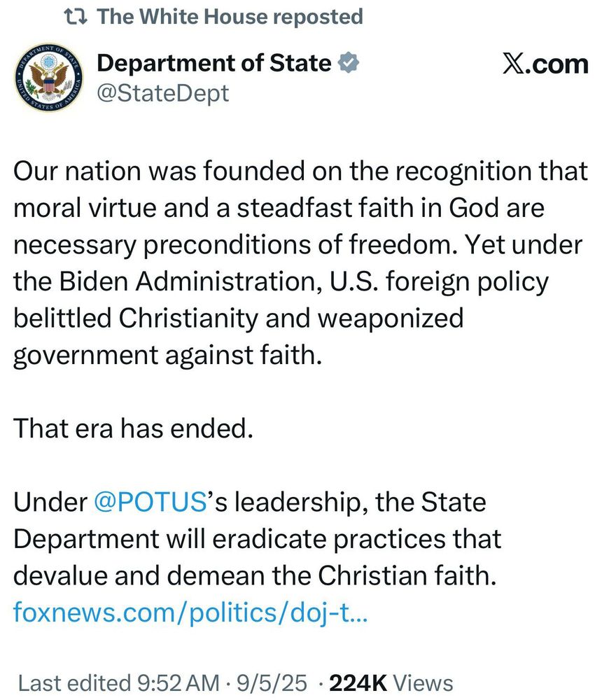
Task: Click the "Views" label
Action: point(423,683)
